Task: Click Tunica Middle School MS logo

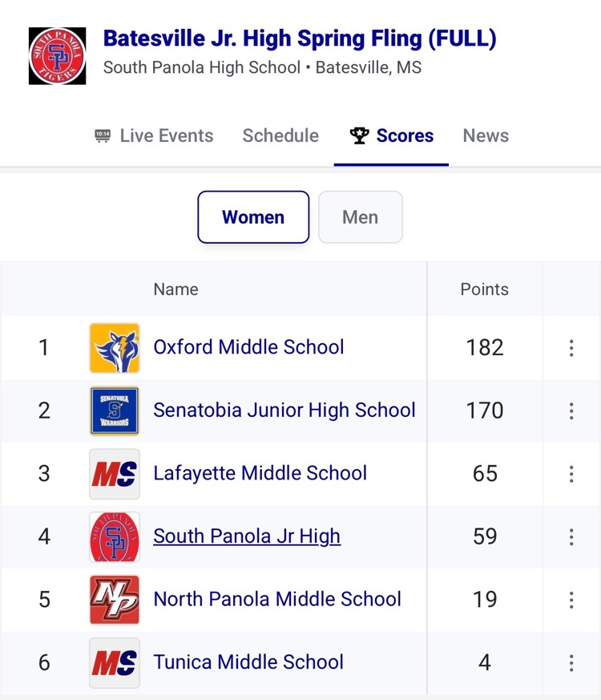Action: tap(115, 662)
